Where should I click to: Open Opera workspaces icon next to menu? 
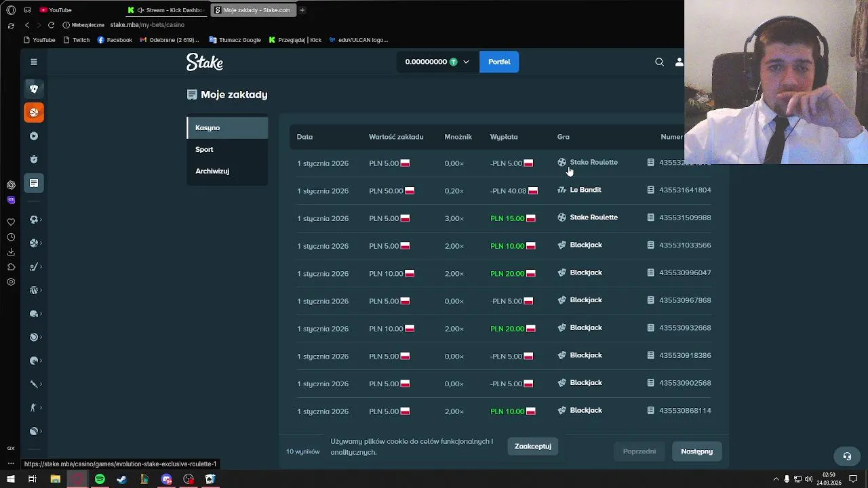[x=27, y=10]
